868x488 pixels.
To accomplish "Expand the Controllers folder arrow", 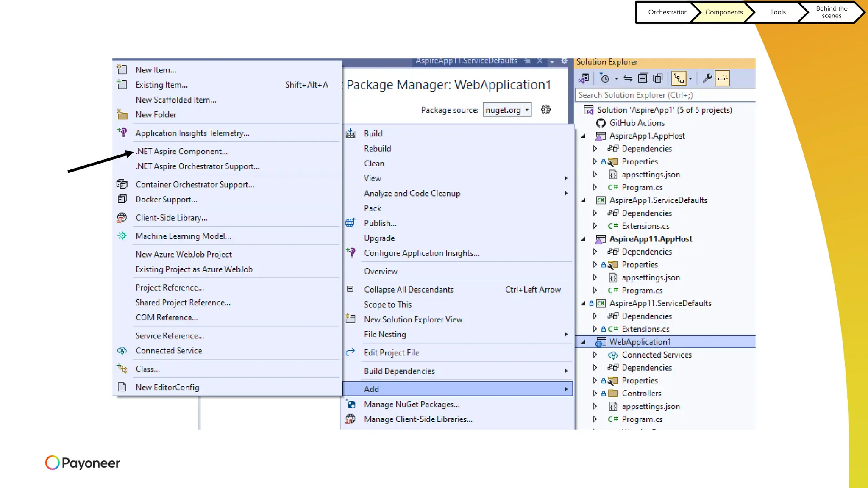I will [x=595, y=394].
